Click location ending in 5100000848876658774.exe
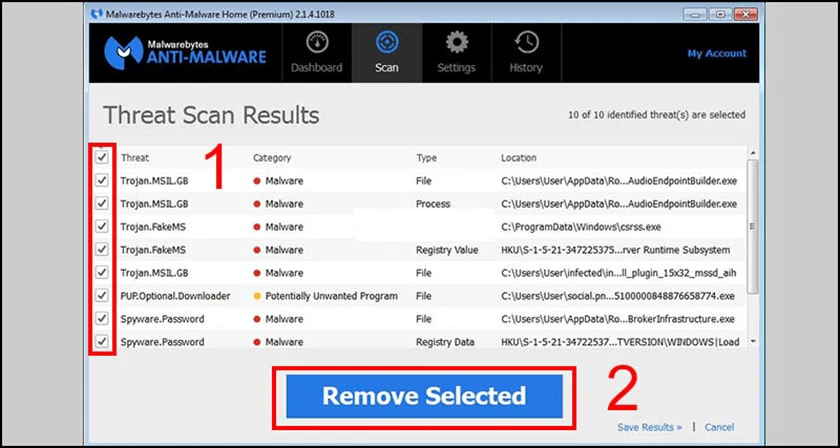 pos(618,296)
